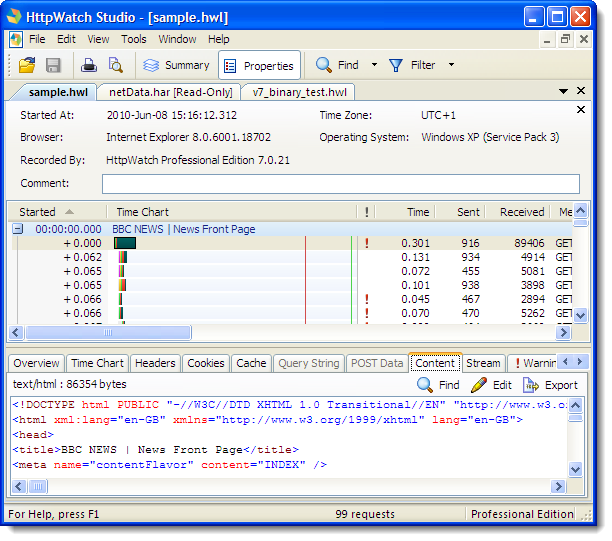Click the Time Chart column header
Viewport: 612px width, 541px height.
[x=232, y=212]
